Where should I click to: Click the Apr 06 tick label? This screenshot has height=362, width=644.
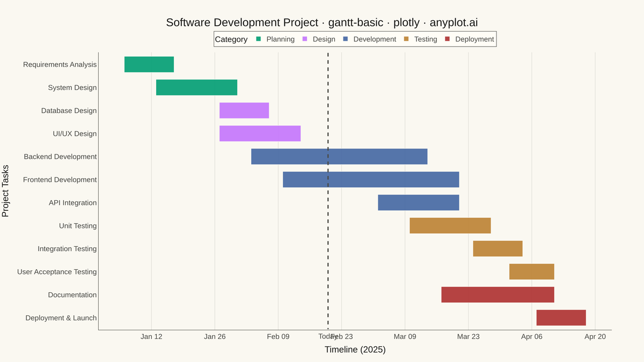(x=532, y=337)
